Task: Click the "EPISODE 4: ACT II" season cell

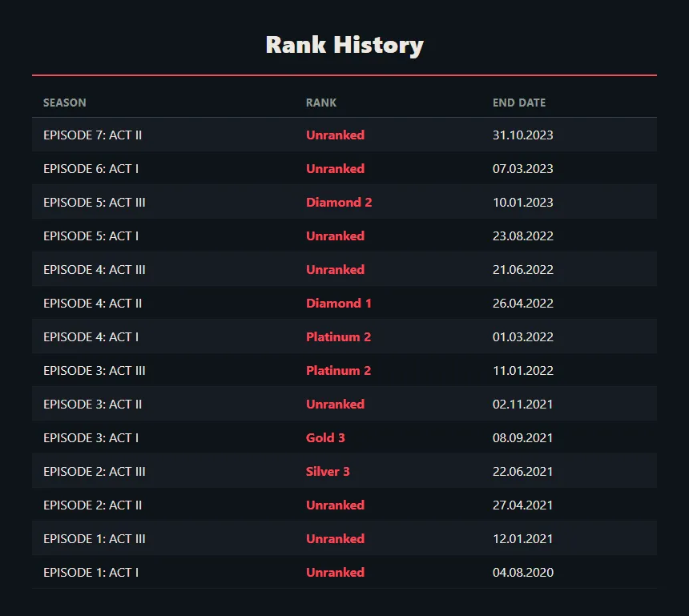Action: pos(92,303)
